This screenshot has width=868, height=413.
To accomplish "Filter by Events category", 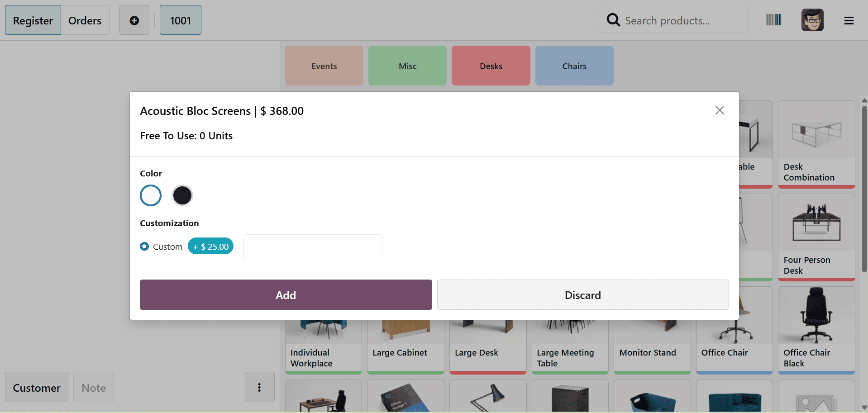I will 324,66.
